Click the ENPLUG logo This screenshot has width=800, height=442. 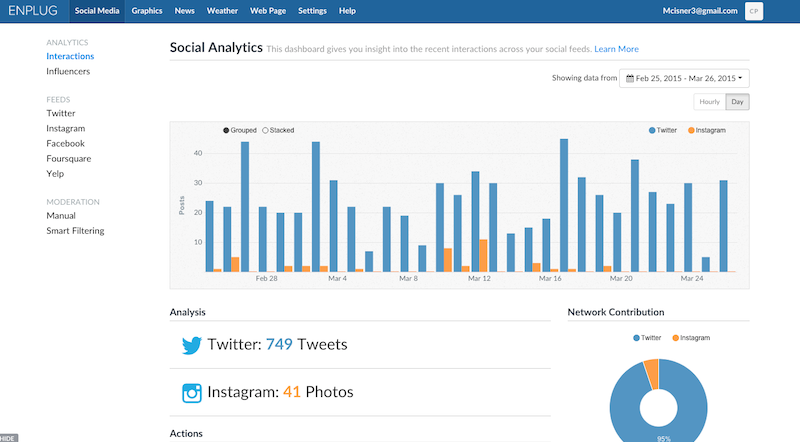pyautogui.click(x=33, y=11)
